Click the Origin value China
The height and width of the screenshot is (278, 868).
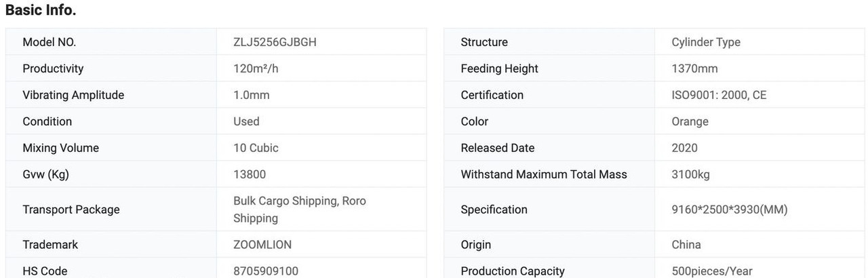(686, 244)
